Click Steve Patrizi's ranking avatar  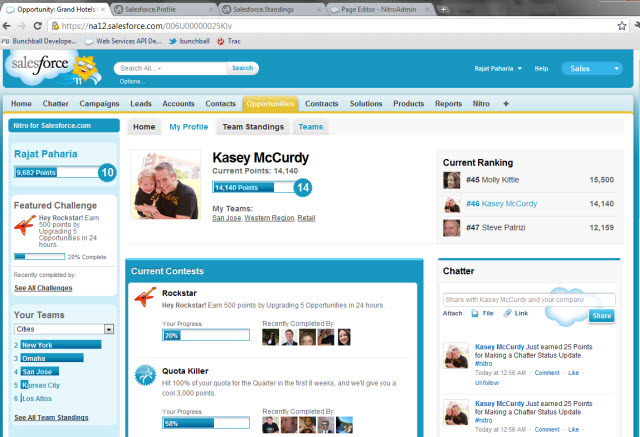[452, 228]
